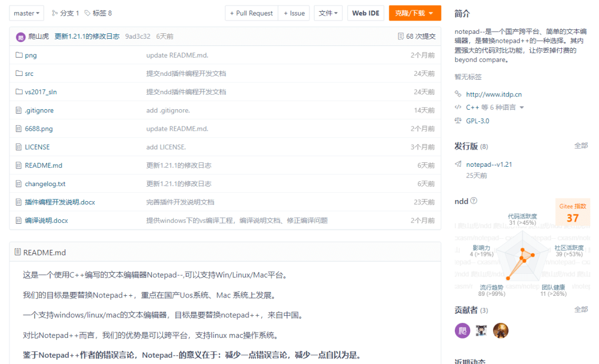Click the changelog.txt file icon
Screen dimensions: 599x364
(x=19, y=183)
